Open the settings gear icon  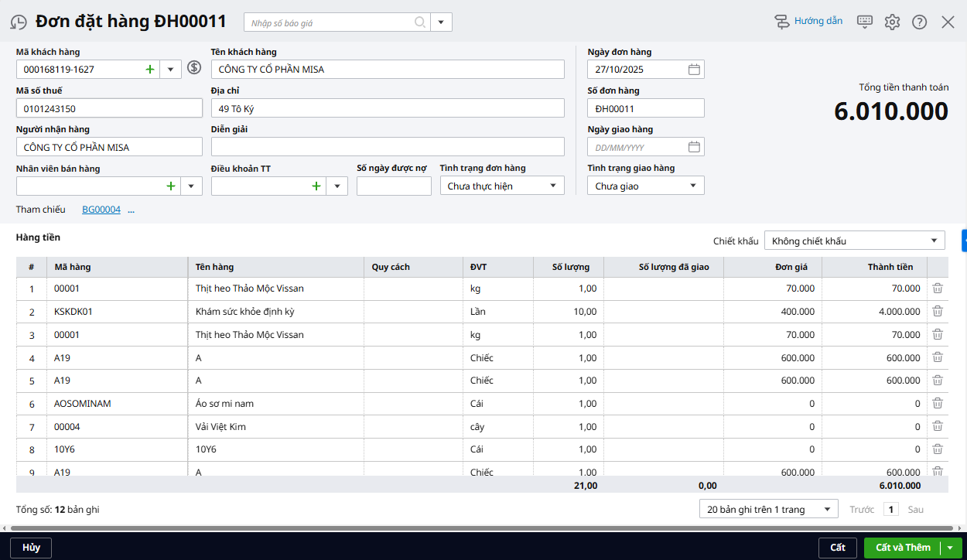point(892,22)
